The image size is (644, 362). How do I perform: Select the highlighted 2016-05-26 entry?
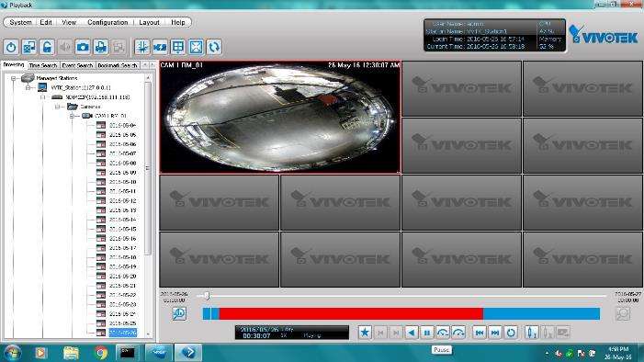pos(122,333)
